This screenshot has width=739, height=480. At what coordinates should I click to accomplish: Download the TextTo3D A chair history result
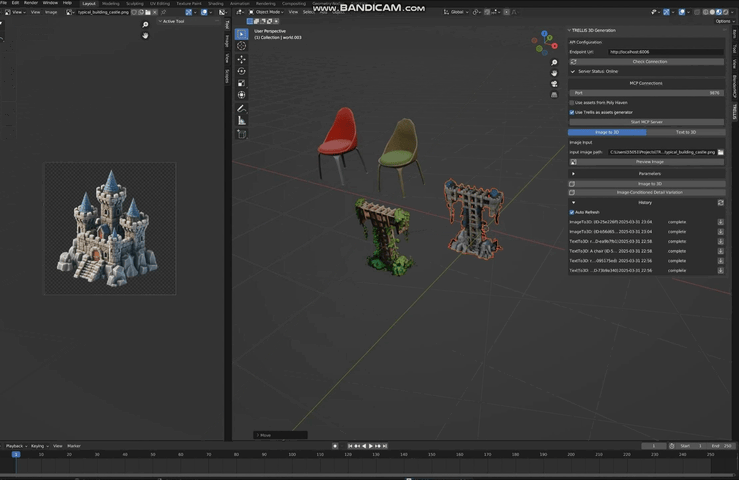coord(721,251)
